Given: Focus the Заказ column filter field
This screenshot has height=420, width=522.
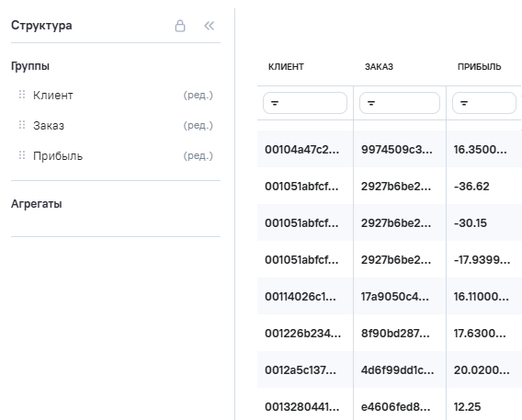Looking at the screenshot, I should tap(400, 103).
